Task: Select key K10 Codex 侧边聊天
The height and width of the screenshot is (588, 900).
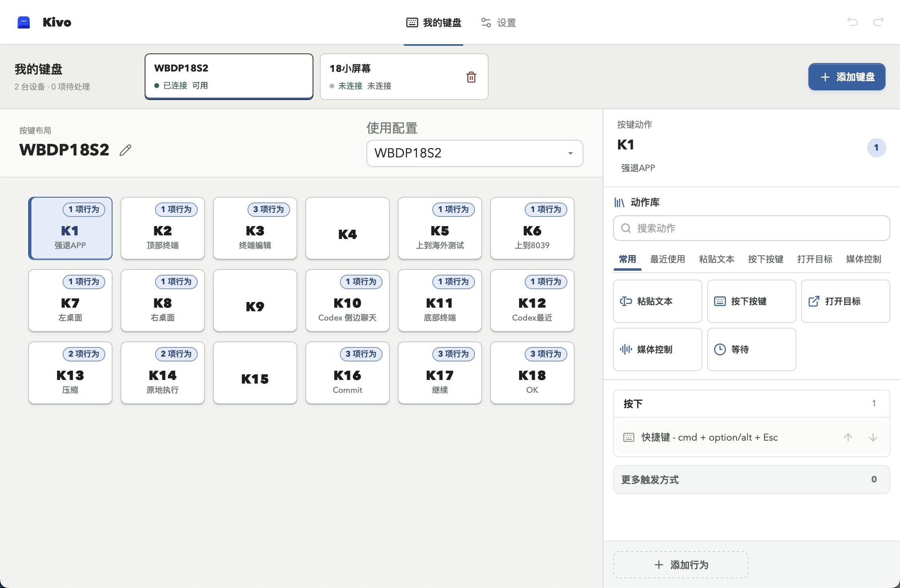Action: 347,300
